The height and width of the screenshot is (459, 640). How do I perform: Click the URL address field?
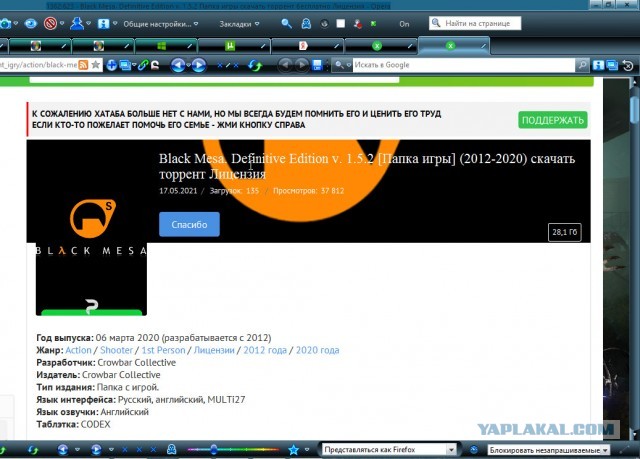pos(38,65)
